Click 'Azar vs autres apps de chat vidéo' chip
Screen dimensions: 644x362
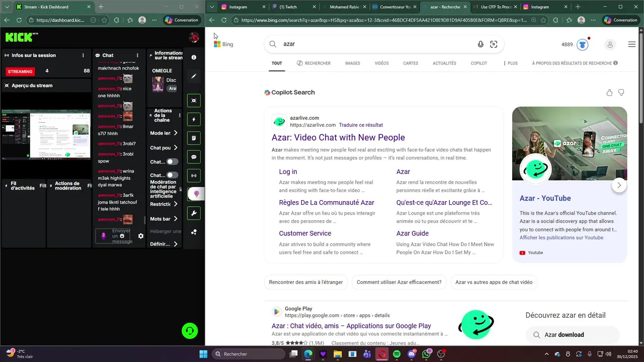(x=494, y=282)
